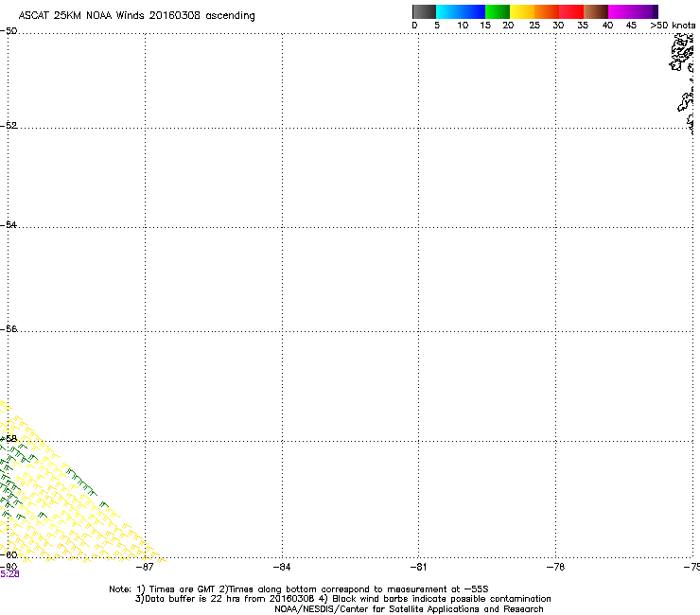The height and width of the screenshot is (615, 700).
Task: Select the green 15-20 knots color band
Action: click(498, 11)
